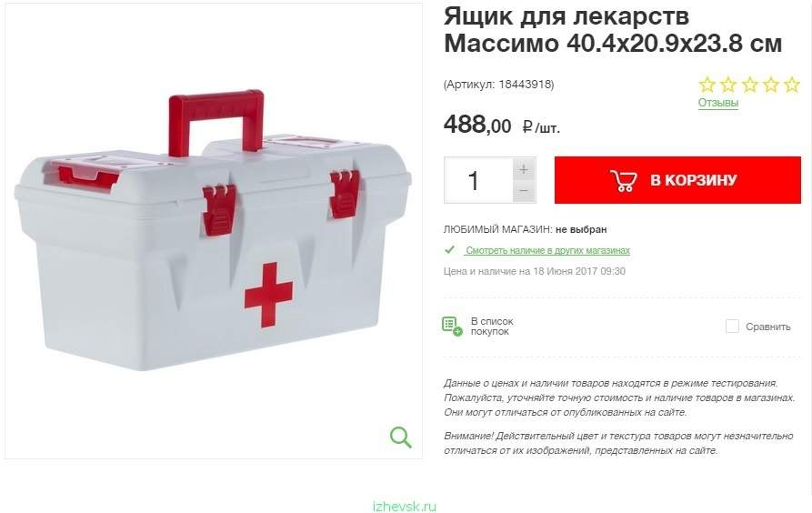Screen dimensions: 812x513
Task: Rate product with the fourth star
Action: point(770,85)
